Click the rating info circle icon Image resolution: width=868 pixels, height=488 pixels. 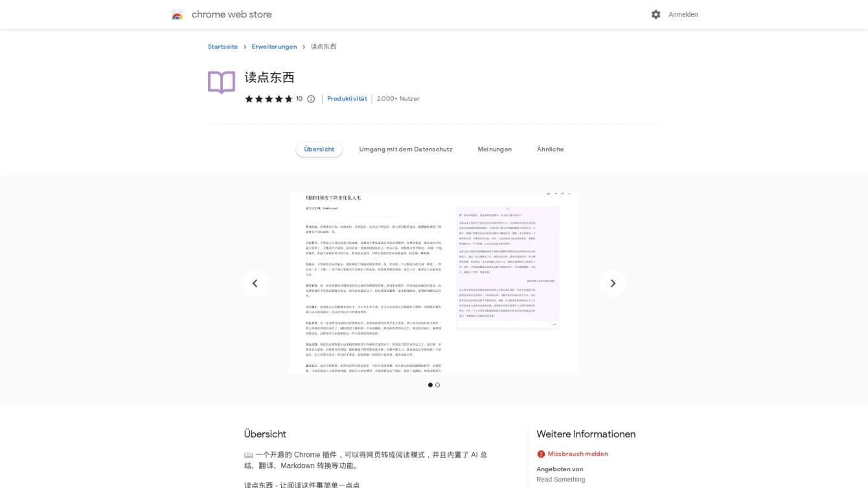point(311,99)
